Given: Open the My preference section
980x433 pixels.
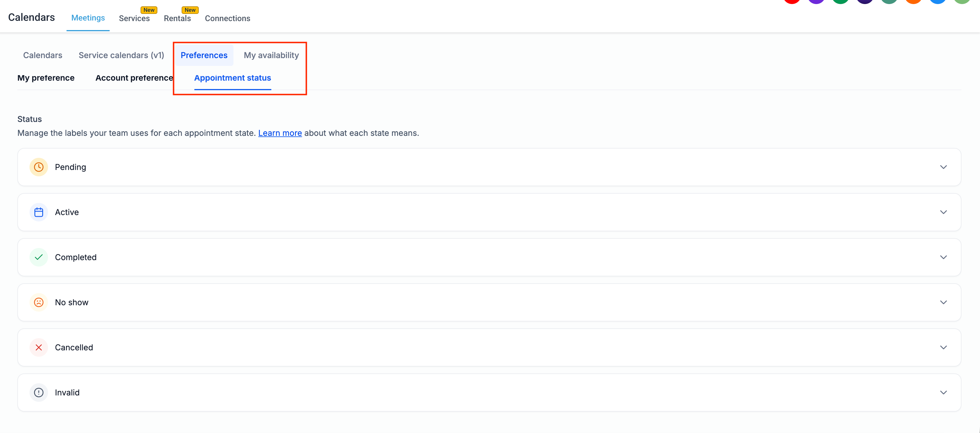Looking at the screenshot, I should [46, 77].
